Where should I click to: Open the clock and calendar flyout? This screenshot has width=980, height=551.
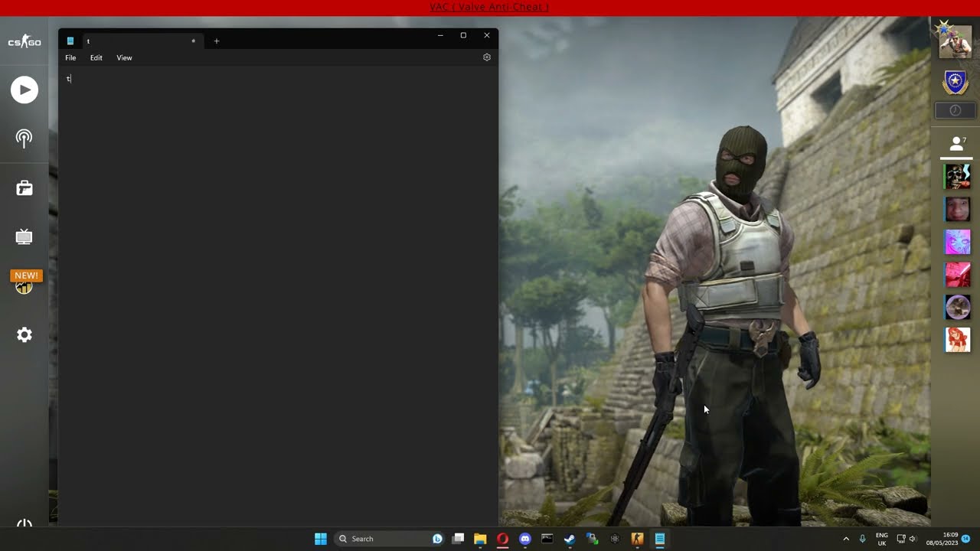click(942, 539)
